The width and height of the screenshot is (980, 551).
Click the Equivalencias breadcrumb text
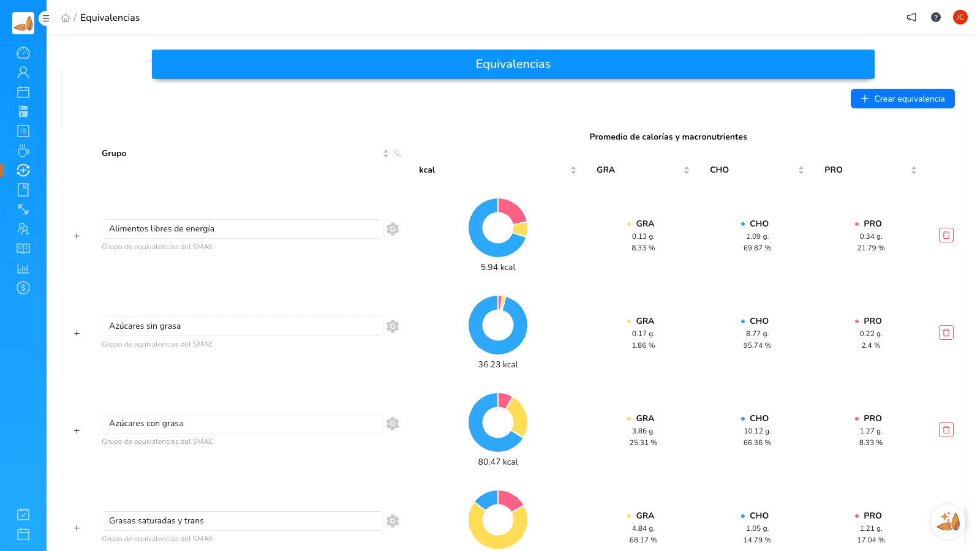pyautogui.click(x=110, y=18)
